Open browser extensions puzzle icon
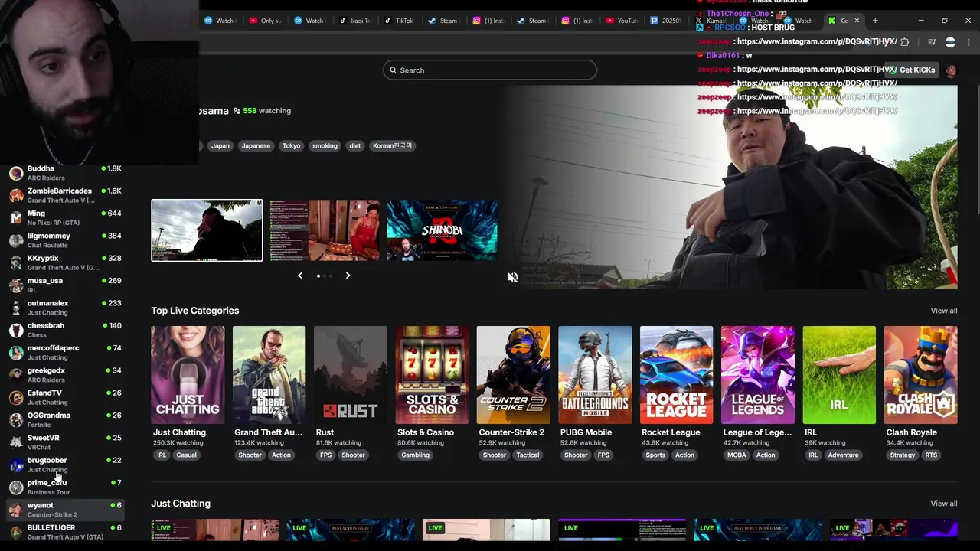Screen dimensions: 980x551 pos(905,42)
